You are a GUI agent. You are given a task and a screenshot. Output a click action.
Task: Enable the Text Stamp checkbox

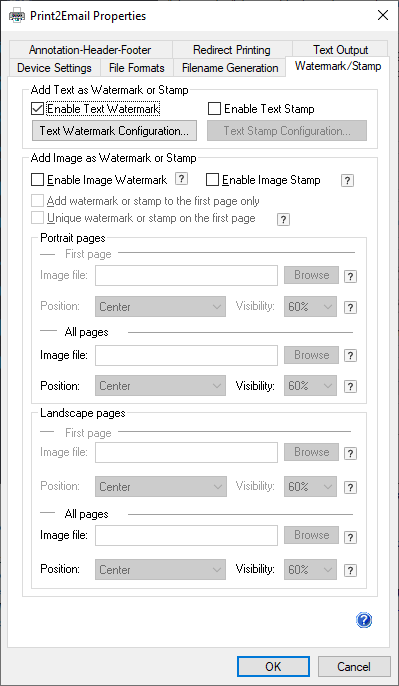click(x=214, y=108)
